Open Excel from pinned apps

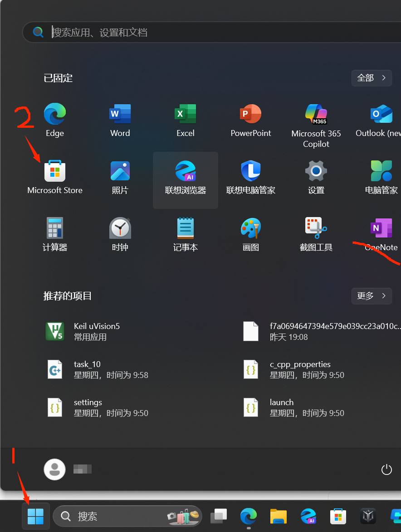[186, 120]
